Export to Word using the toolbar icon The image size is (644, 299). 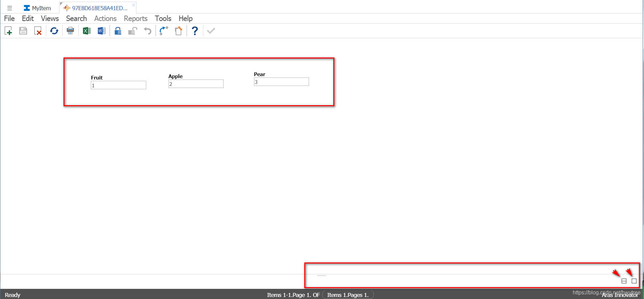click(101, 31)
